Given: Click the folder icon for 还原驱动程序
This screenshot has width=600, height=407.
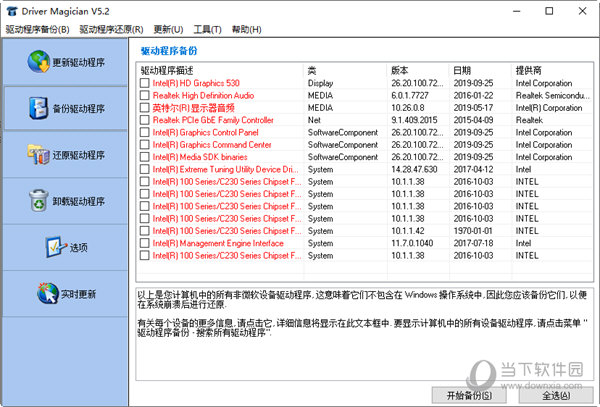Looking at the screenshot, I should (x=38, y=155).
